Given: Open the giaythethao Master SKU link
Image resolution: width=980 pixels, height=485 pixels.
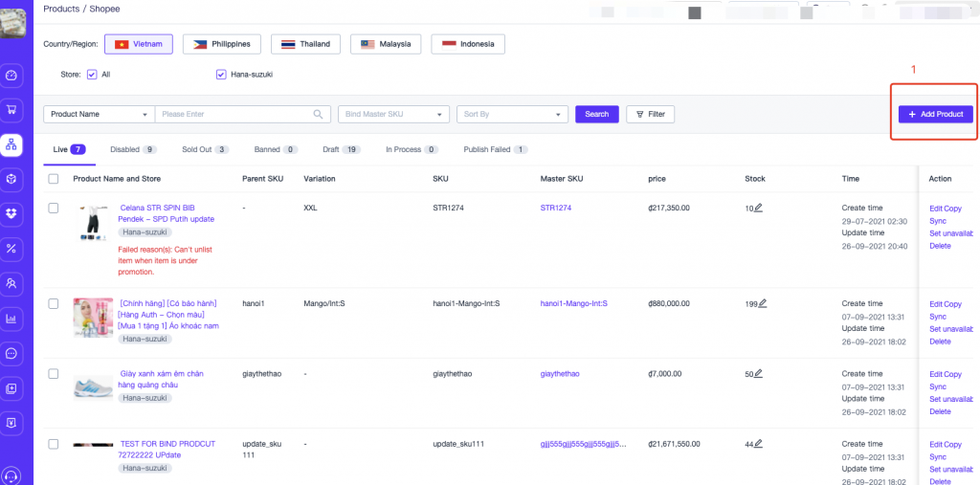Looking at the screenshot, I should click(x=560, y=374).
